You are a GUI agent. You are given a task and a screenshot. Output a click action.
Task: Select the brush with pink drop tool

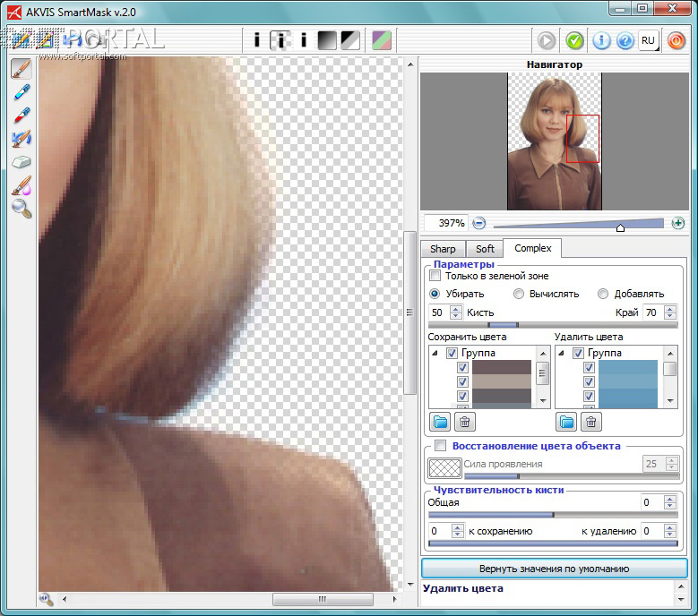coord(22,185)
